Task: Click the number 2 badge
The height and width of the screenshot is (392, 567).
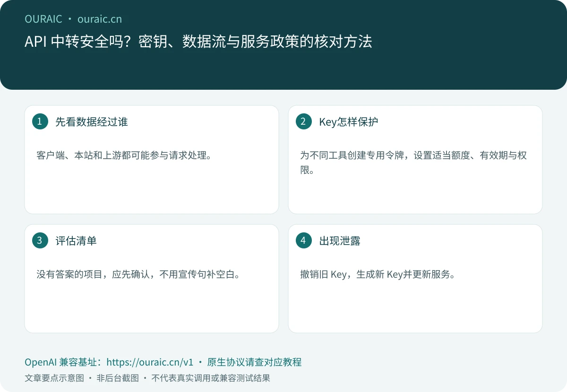Action: pyautogui.click(x=303, y=121)
